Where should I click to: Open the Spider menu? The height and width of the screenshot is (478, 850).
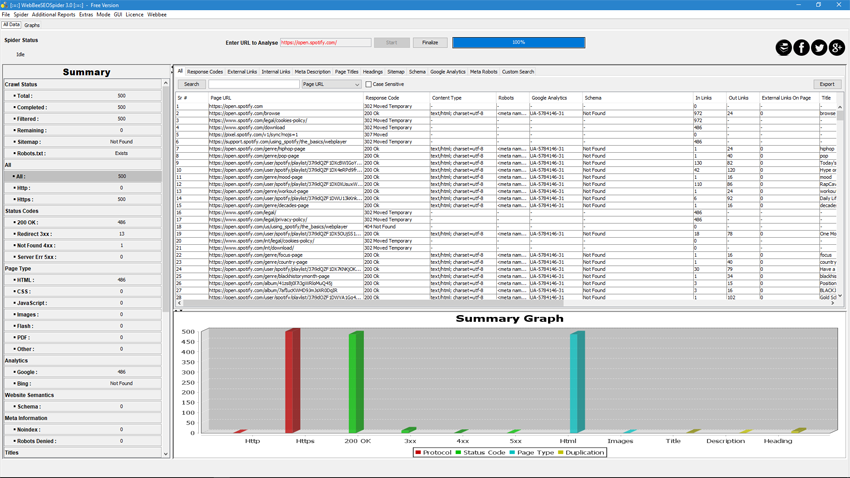(x=21, y=15)
